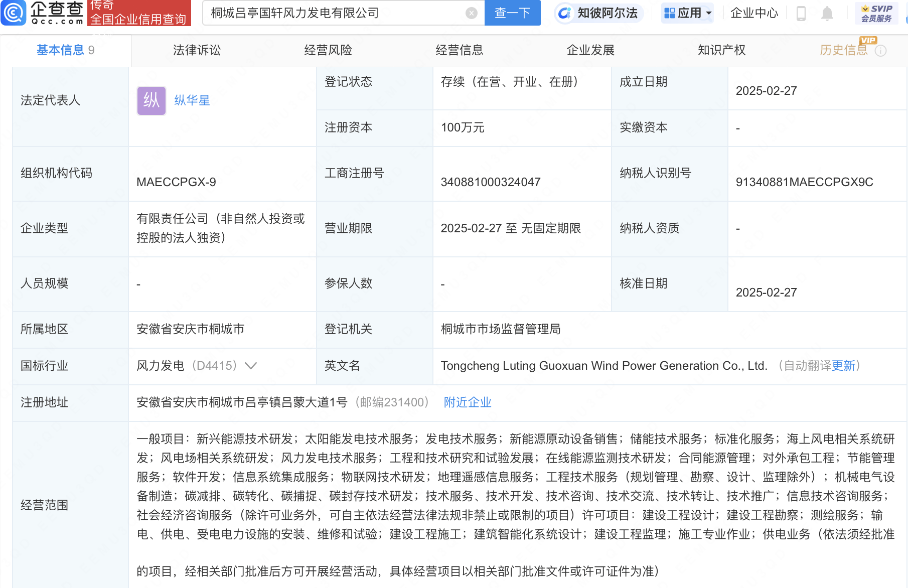Switch to the 法律诉讼 tab
The height and width of the screenshot is (588, 908).
tap(197, 50)
